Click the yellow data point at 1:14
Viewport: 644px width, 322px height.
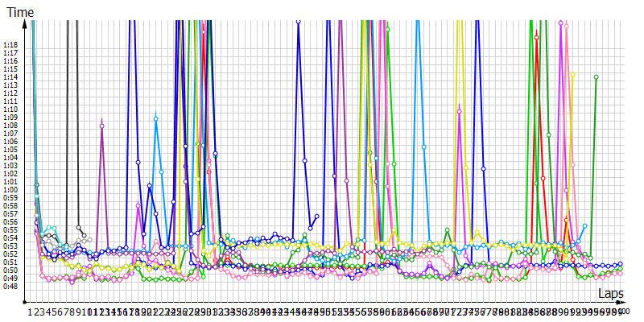tap(572, 76)
